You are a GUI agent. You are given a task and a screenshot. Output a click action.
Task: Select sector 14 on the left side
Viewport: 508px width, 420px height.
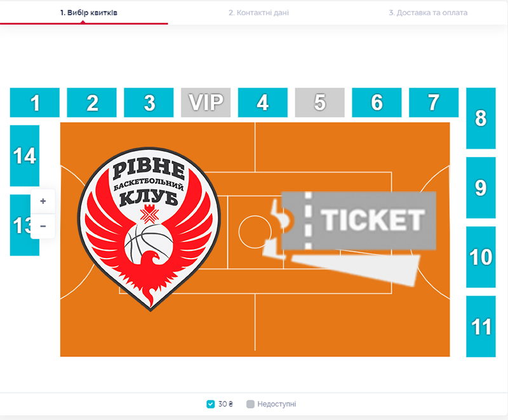(x=25, y=156)
